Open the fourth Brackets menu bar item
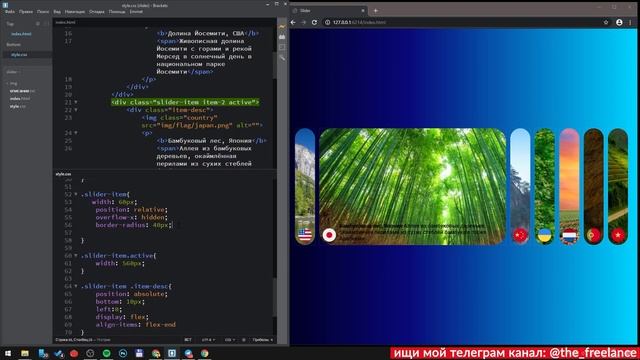This screenshot has width=640, height=360. tap(57, 12)
